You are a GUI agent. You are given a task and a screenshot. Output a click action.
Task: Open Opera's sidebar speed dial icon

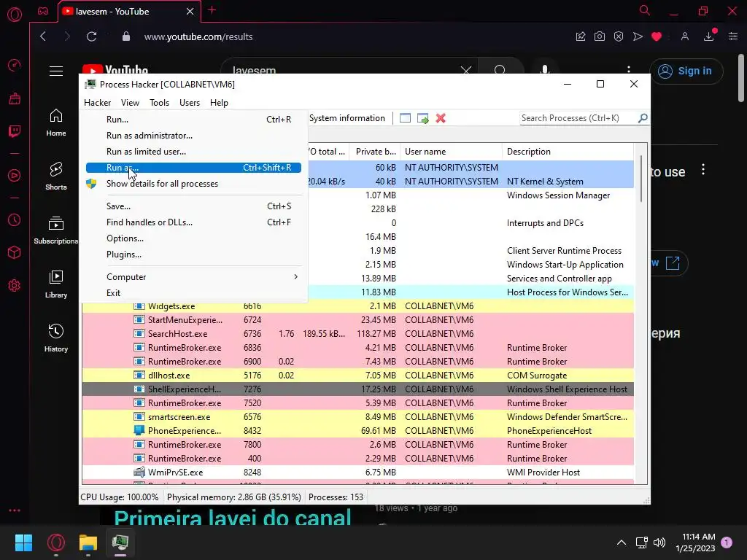coord(15,65)
